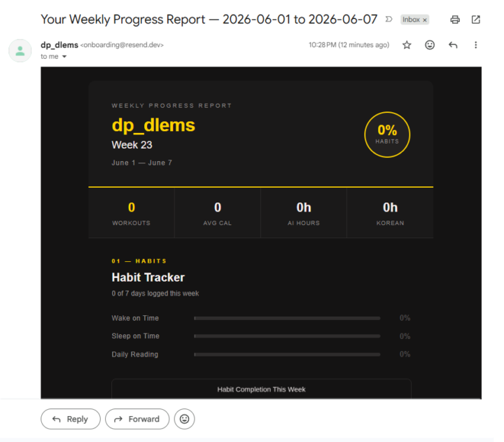The image size is (504, 442).
Task: Expand recipient details arrow next to 'to me'
Action: coord(64,57)
